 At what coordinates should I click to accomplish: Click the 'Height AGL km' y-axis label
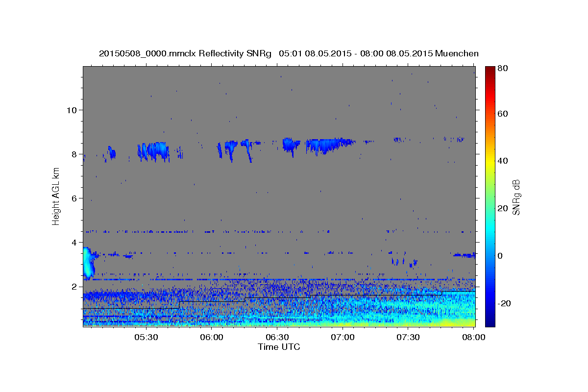coord(56,196)
